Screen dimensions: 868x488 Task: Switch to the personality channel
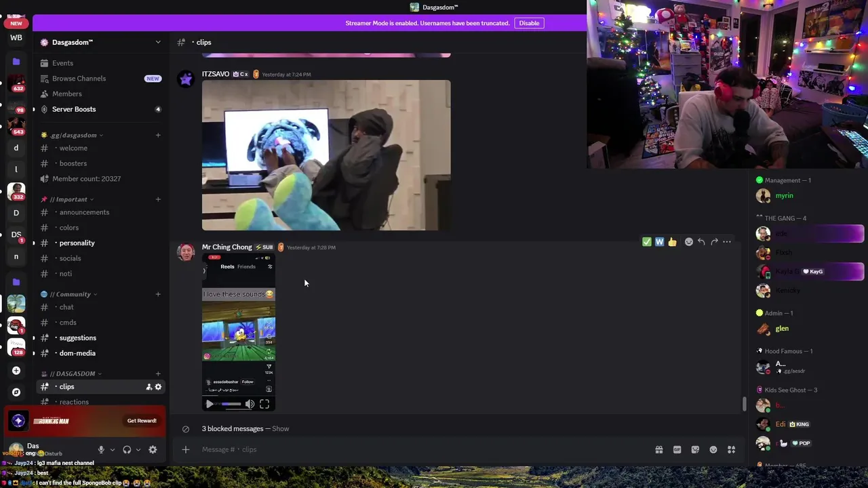(x=101, y=243)
